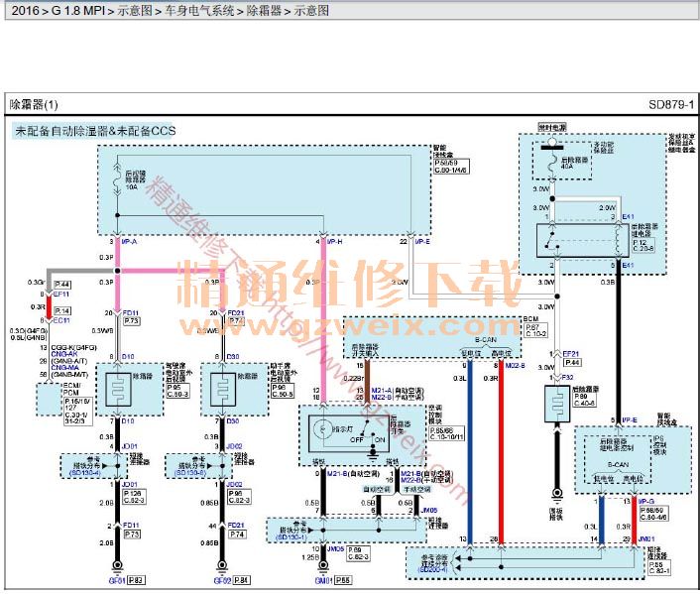
Task: Click the SD879-1 diagram code
Action: [x=671, y=104]
